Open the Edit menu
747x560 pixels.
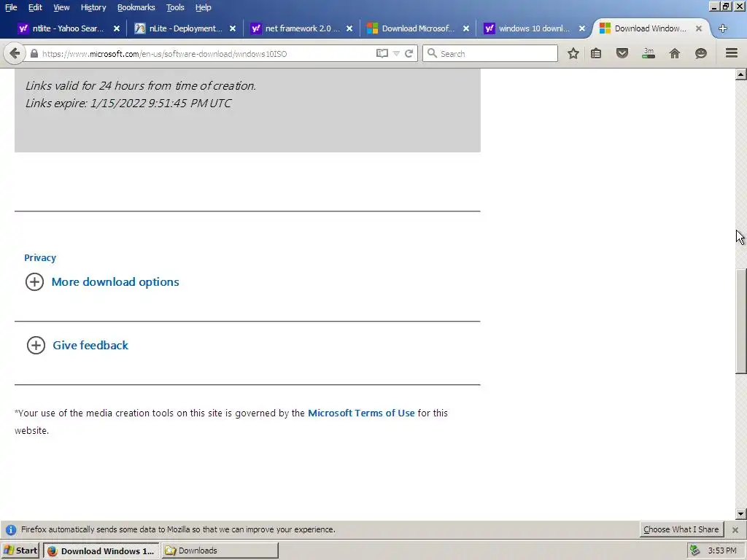coord(35,7)
